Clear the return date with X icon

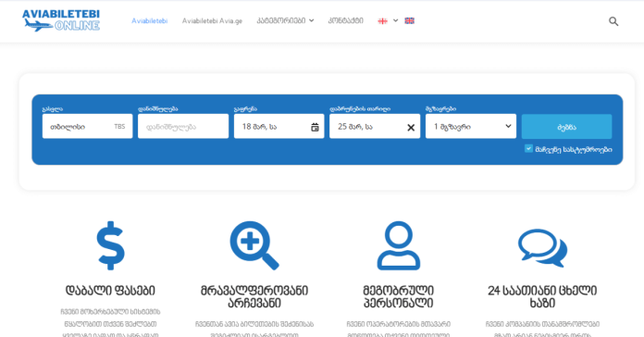point(411,128)
